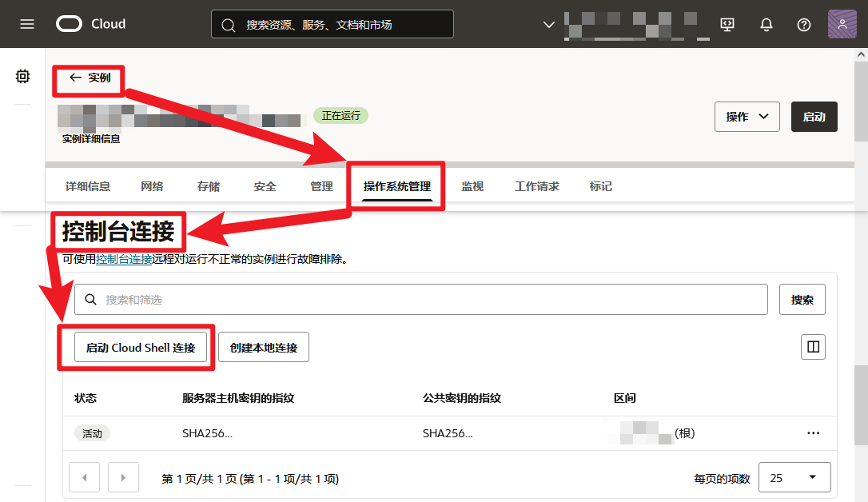868x502 pixels.
Task: Open the notifications bell
Action: coord(766,24)
